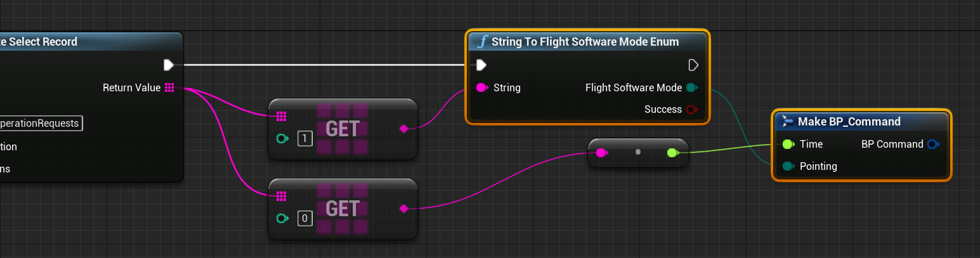Click the Return Value array output pin

(169, 87)
